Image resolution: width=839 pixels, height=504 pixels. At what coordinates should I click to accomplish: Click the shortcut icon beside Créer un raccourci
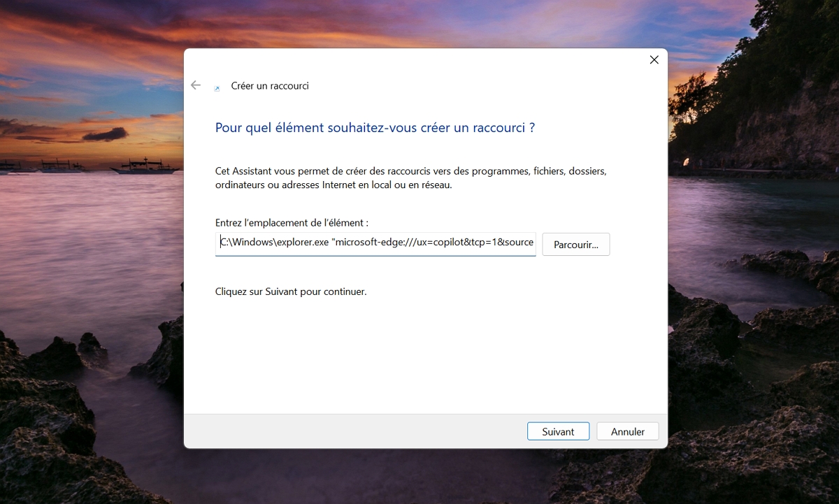click(217, 88)
